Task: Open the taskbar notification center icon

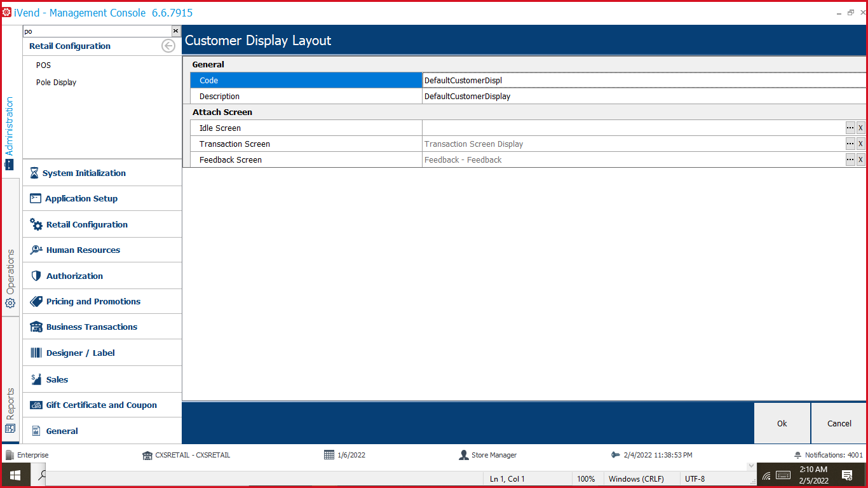Action: point(847,475)
